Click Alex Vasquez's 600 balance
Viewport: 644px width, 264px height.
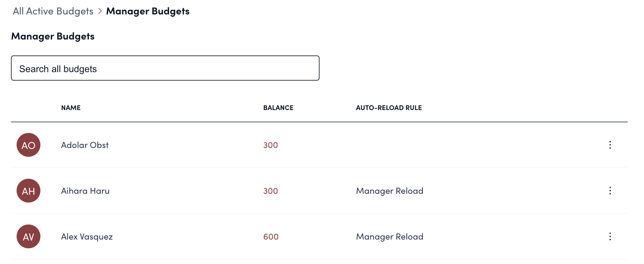[x=271, y=237]
